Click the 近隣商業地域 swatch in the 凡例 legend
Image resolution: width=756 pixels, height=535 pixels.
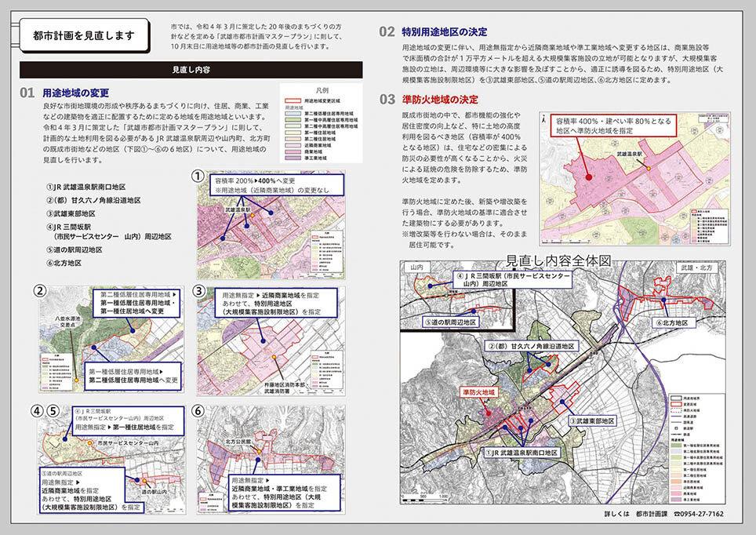pos(293,144)
